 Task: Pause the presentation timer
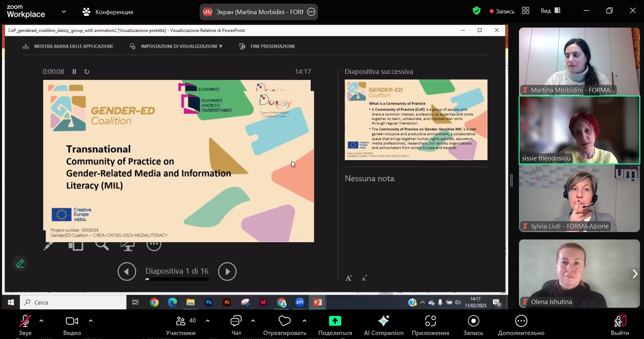74,72
